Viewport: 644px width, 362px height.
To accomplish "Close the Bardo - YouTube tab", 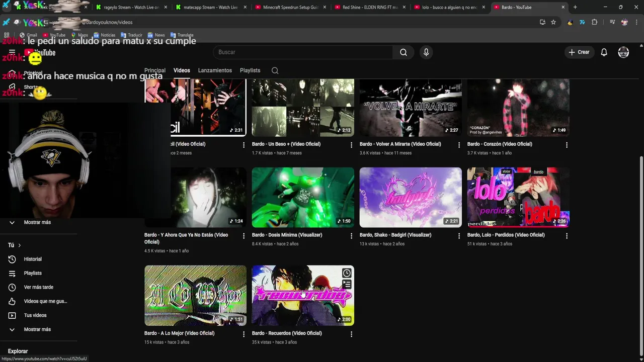I will pos(562,7).
